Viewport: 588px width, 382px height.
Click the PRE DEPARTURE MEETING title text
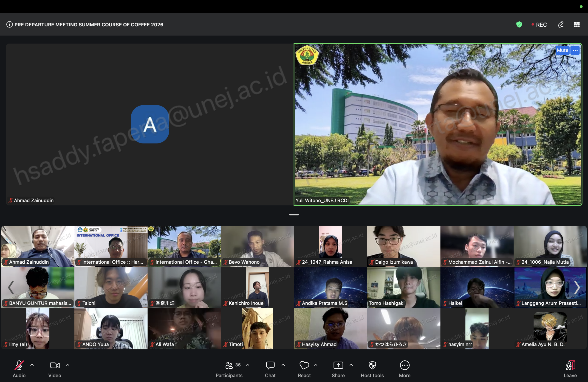coord(89,25)
